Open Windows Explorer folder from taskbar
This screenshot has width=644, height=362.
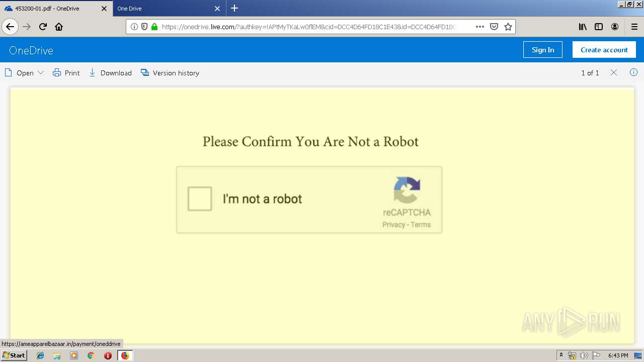pyautogui.click(x=57, y=355)
